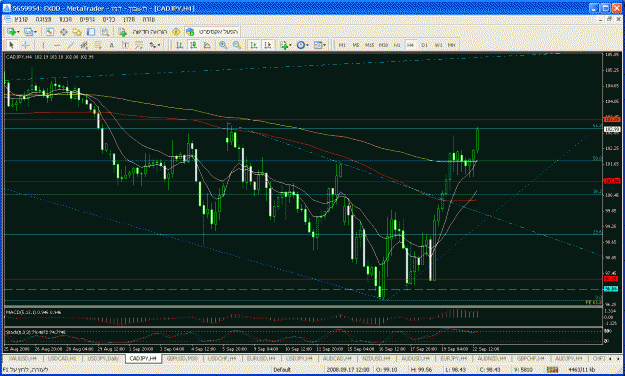Open the חלון (Window) menu
This screenshot has width=625, height=376.
(x=129, y=19)
